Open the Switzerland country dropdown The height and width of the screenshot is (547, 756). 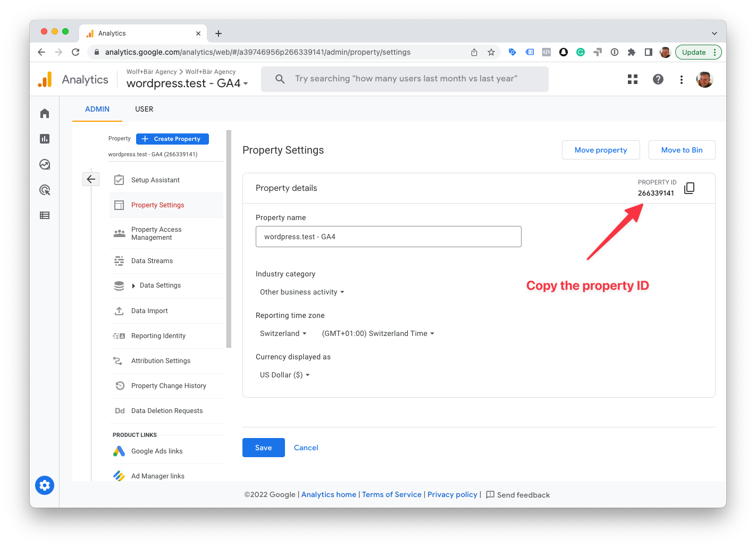(283, 333)
